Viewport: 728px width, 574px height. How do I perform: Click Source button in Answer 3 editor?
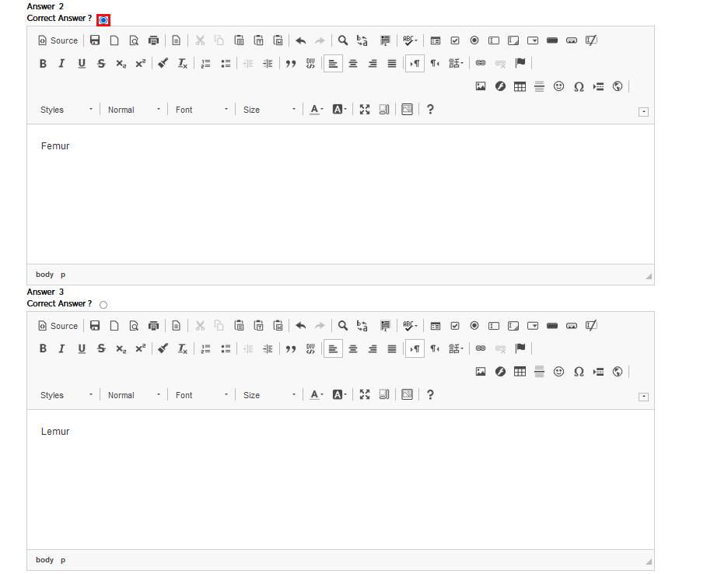tap(58, 326)
